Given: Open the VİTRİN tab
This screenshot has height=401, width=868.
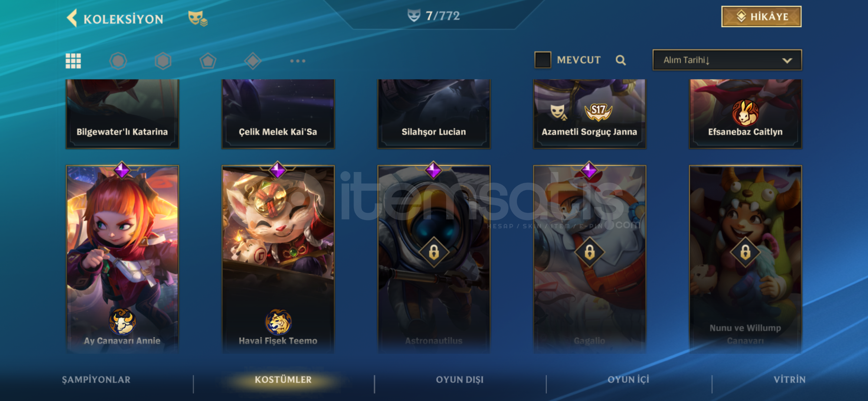Looking at the screenshot, I should click(789, 379).
